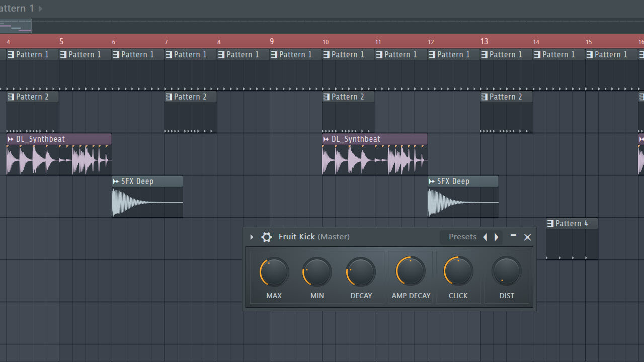Open clip menu icon of SFX Deep at bar 6

tap(116, 182)
